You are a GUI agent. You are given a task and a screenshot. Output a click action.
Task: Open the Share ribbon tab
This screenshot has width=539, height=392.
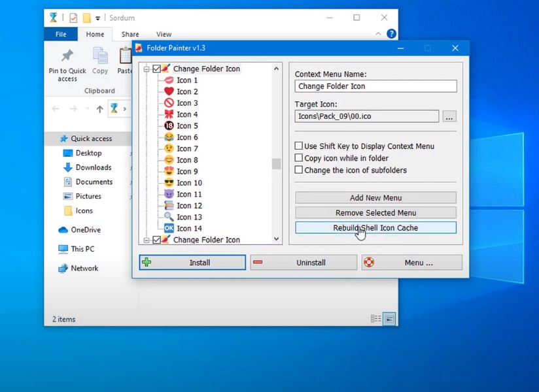[130, 35]
